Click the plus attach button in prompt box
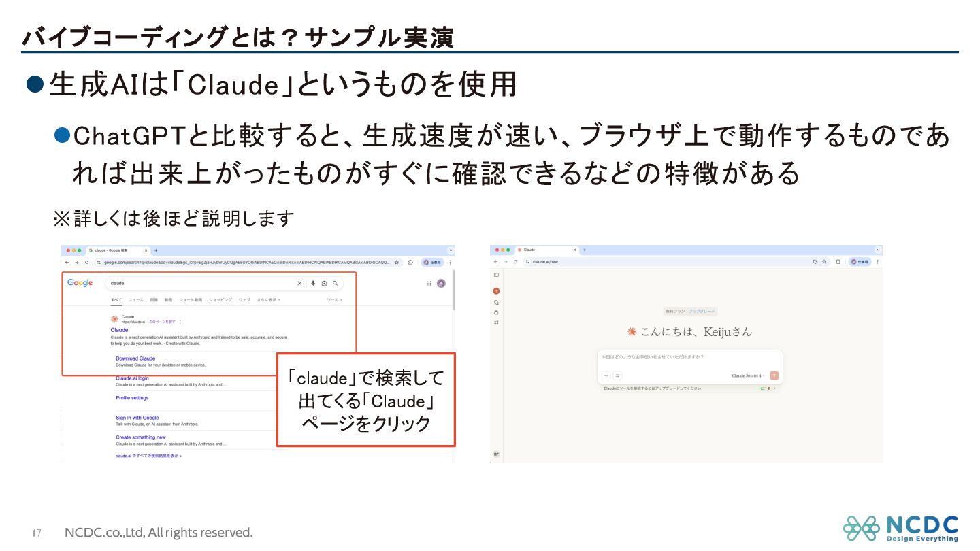 (x=606, y=375)
